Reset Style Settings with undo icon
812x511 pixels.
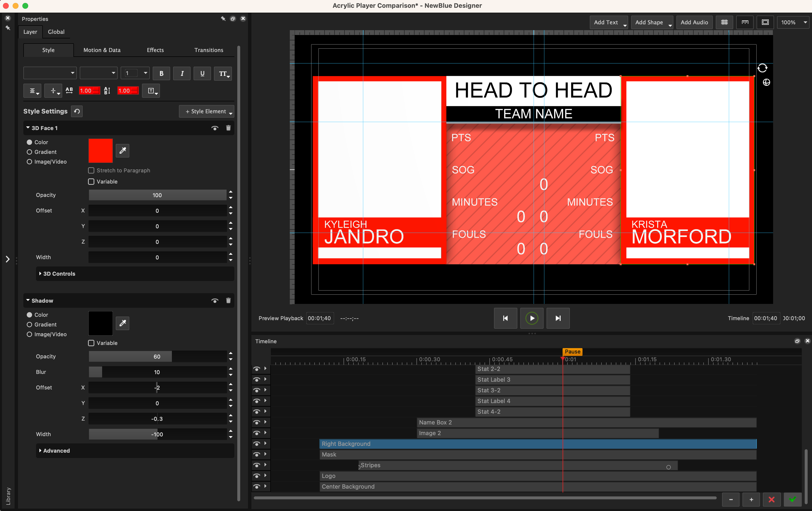pyautogui.click(x=77, y=111)
